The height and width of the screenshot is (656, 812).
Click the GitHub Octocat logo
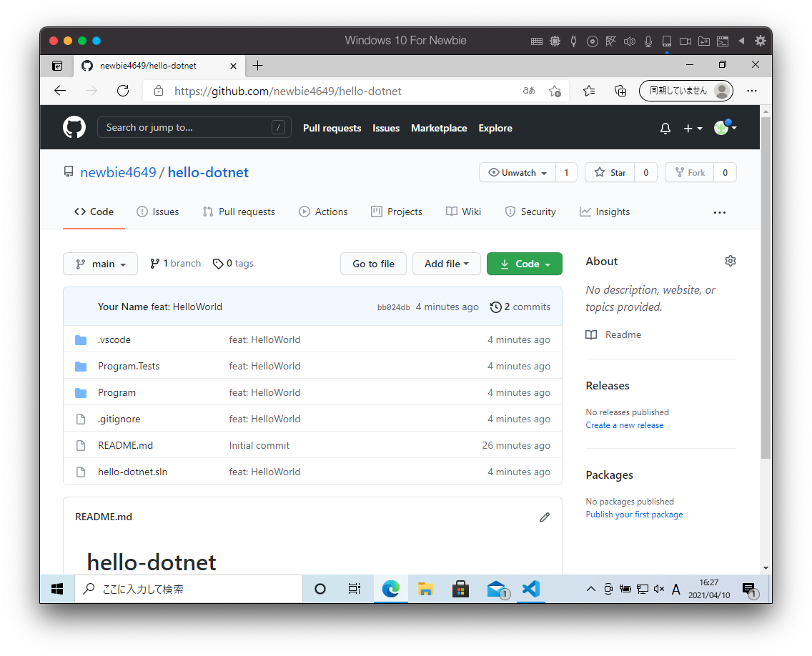[x=74, y=127]
